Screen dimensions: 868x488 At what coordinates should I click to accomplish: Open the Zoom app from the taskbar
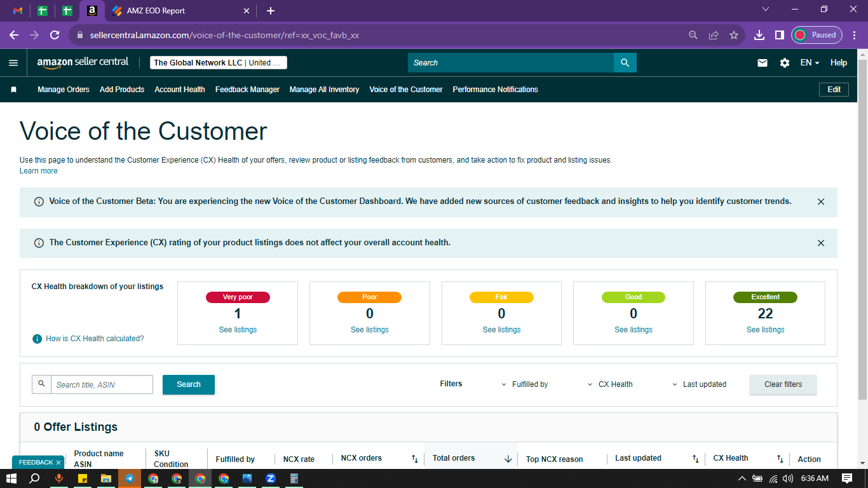(271, 478)
